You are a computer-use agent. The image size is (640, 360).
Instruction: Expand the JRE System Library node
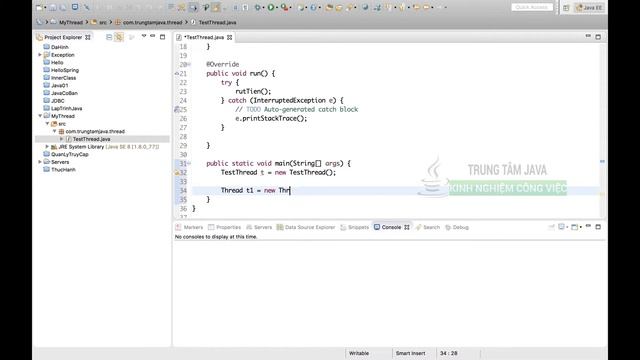(47, 147)
